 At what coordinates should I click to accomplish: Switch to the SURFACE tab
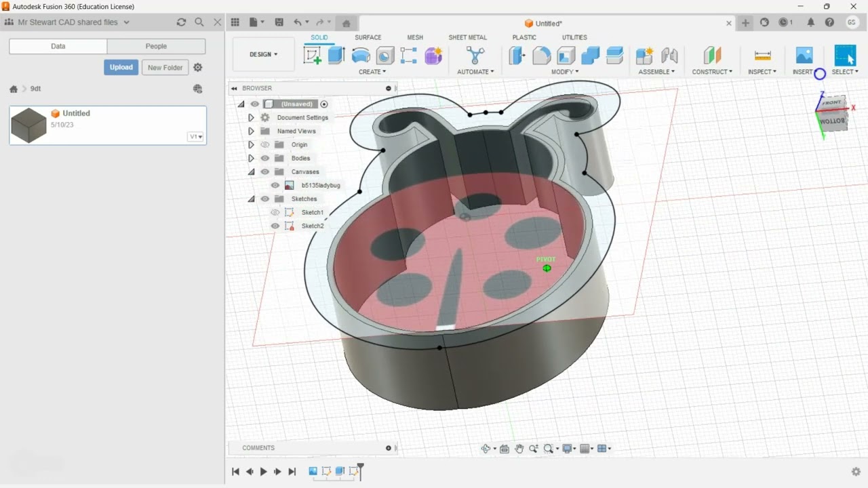pyautogui.click(x=368, y=37)
